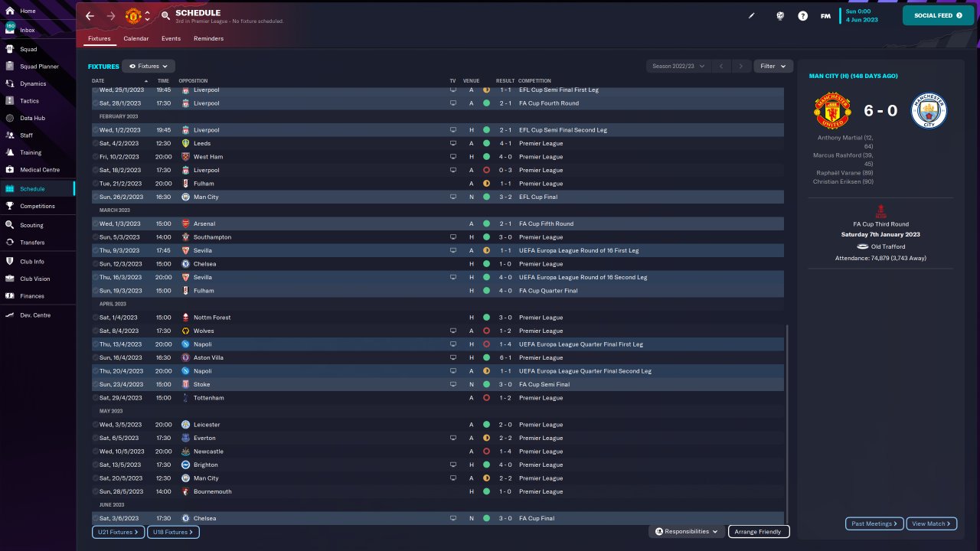Select the Southampton 5/3/2023 row circle
The height and width of the screenshot is (551, 980).
tap(96, 237)
